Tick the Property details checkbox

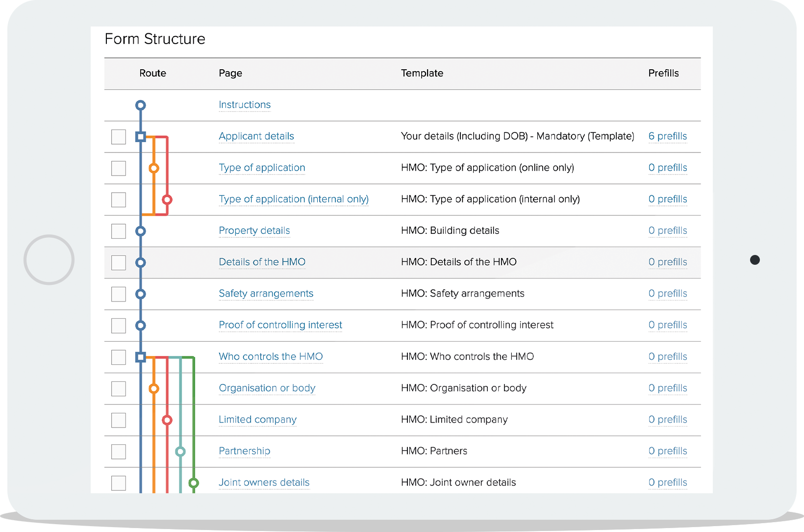click(119, 231)
